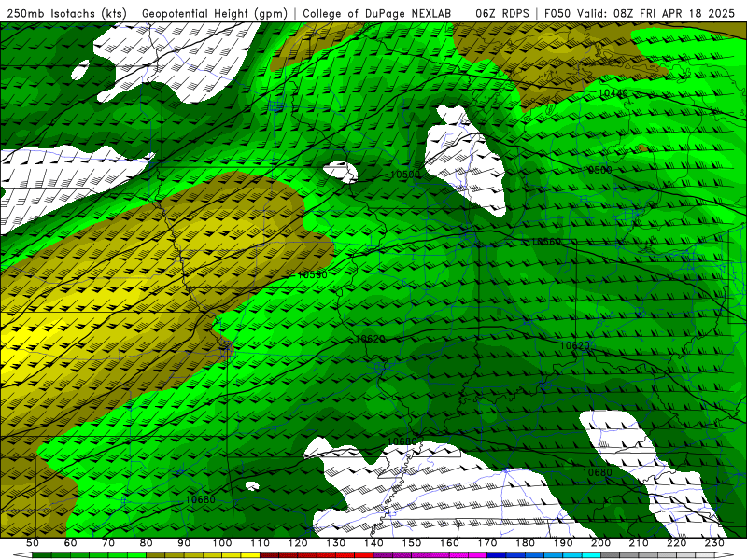747x560 pixels.
Task: Click the 70 knots scale label
Action: [108, 543]
